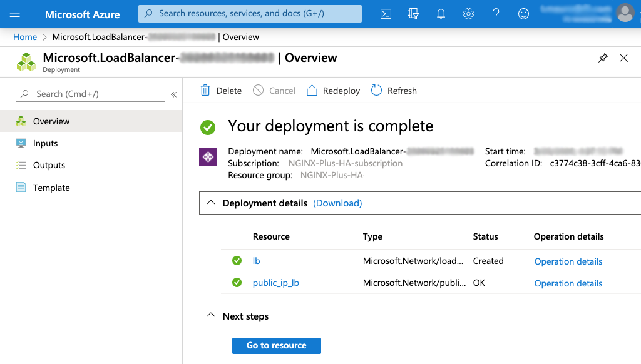Viewport: 641px width, 364px height.
Task: Collapse the Next steps section
Action: pyautogui.click(x=211, y=316)
